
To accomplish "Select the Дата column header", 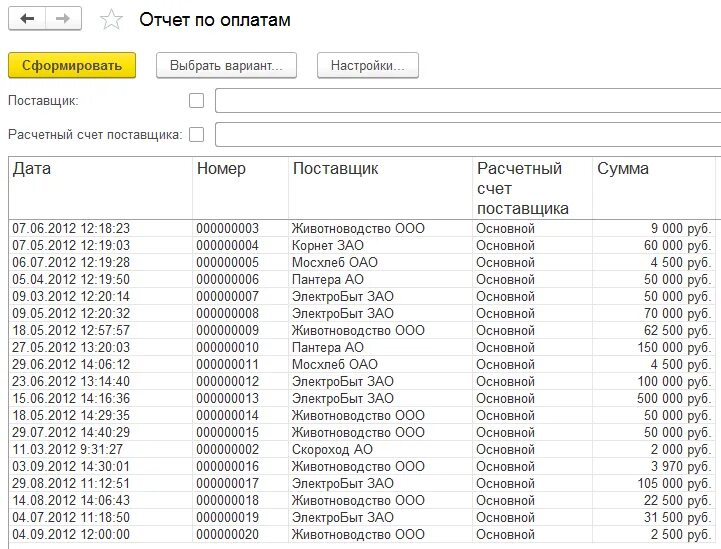I will tap(101, 188).
